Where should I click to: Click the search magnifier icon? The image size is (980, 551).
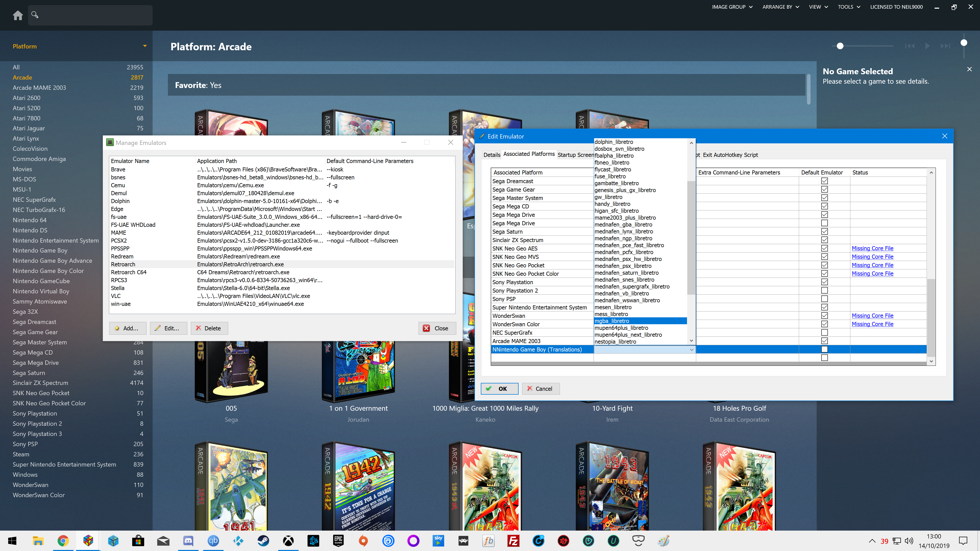(x=35, y=15)
